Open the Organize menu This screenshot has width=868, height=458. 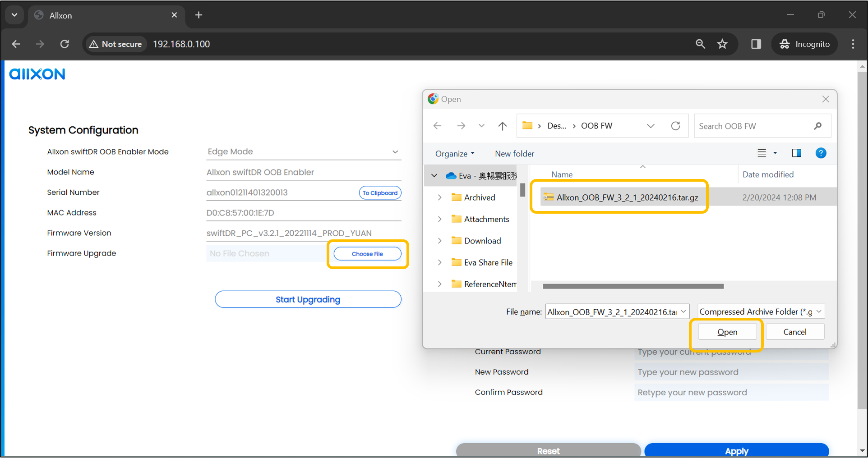tap(455, 153)
